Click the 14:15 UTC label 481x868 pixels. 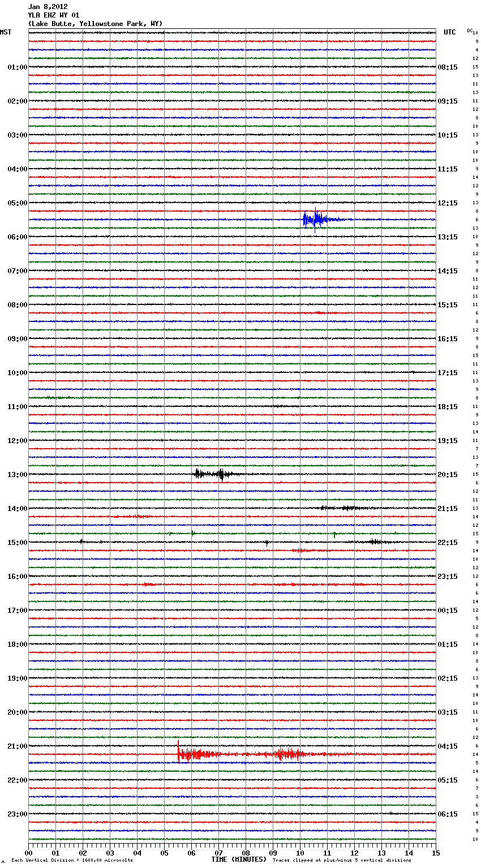coord(448,271)
